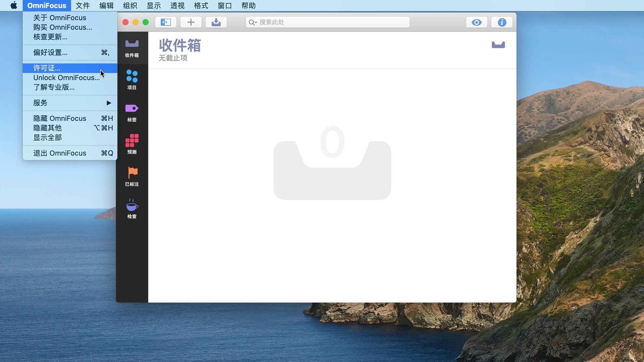644x362 pixels.
Task: Click the OmniFocus menu bar item
Action: [47, 5]
